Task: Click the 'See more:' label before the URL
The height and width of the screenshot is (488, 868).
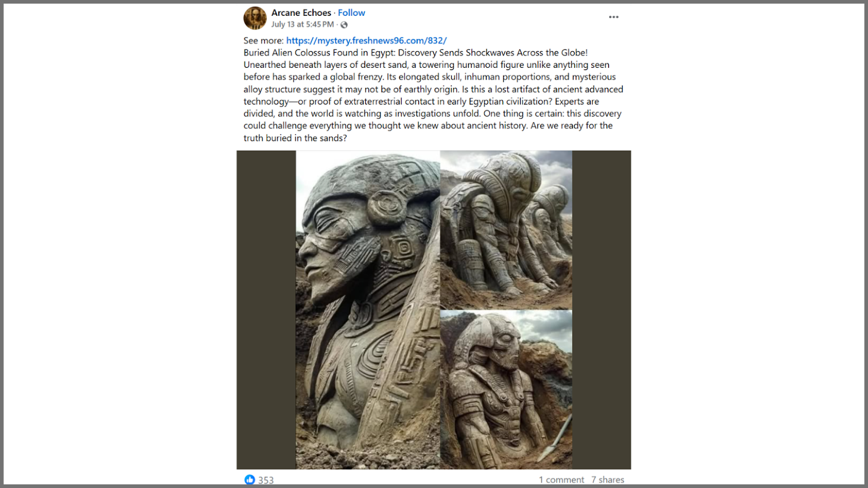Action: click(264, 41)
